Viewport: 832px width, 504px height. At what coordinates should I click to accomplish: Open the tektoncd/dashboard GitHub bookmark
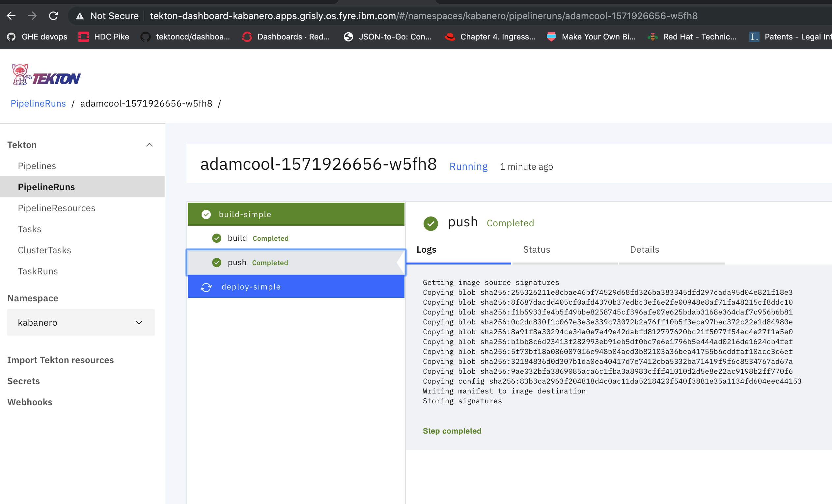point(185,37)
